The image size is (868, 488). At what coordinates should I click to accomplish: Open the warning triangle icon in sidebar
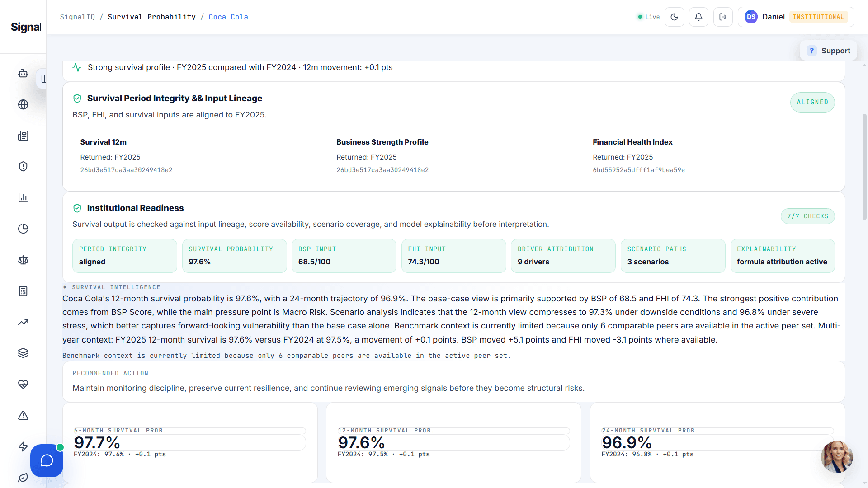tap(23, 415)
